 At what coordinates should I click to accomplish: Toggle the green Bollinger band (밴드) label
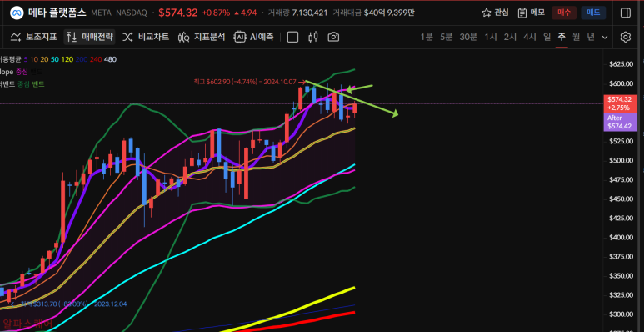pyautogui.click(x=38, y=84)
